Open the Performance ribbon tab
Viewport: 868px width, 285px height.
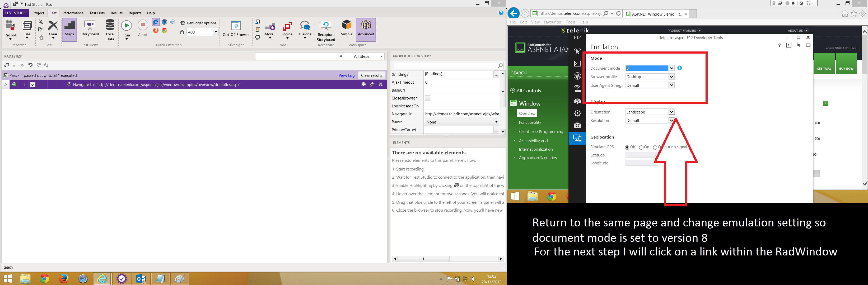coord(73,13)
